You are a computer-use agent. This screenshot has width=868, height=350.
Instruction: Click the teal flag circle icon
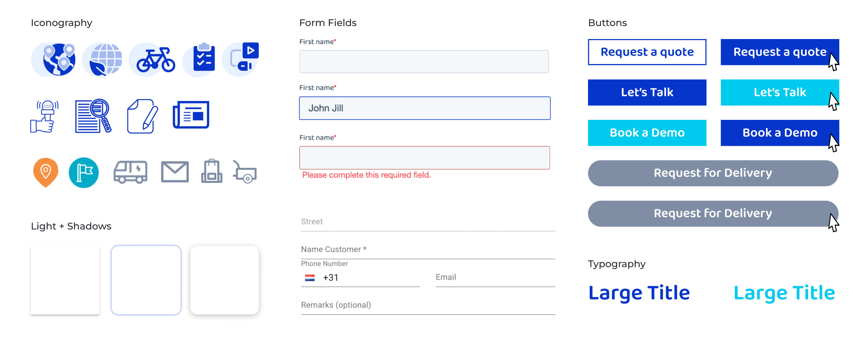pos(84,173)
